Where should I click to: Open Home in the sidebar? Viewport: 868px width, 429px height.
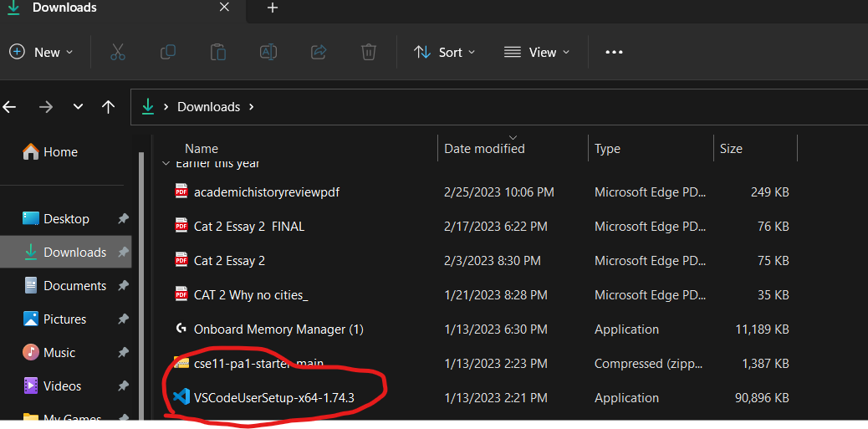pyautogui.click(x=60, y=152)
